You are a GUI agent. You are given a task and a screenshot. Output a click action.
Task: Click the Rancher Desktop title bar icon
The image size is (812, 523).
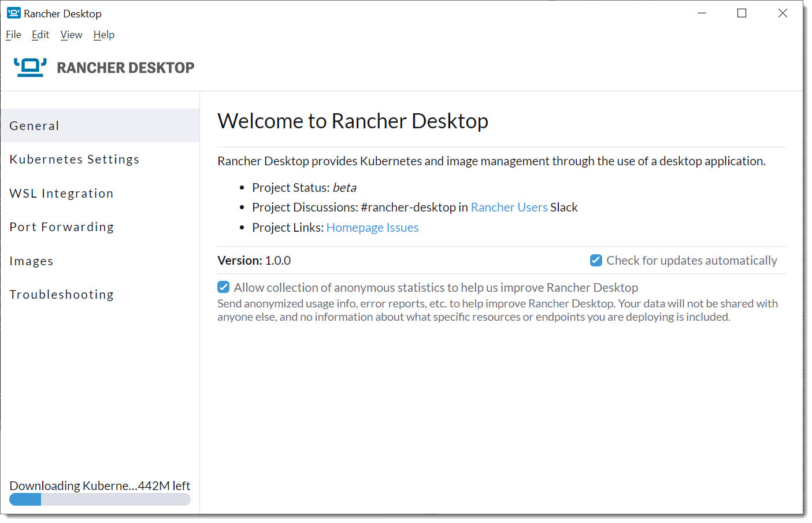(13, 13)
